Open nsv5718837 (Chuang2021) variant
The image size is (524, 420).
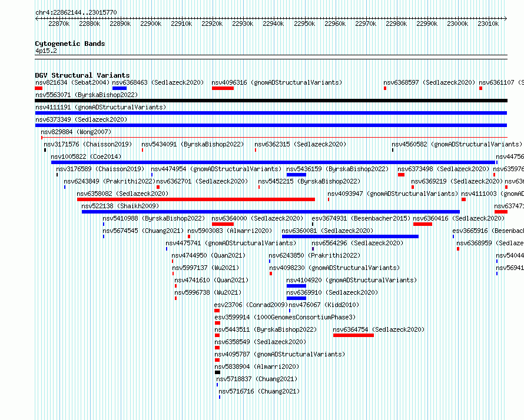tap(257, 379)
